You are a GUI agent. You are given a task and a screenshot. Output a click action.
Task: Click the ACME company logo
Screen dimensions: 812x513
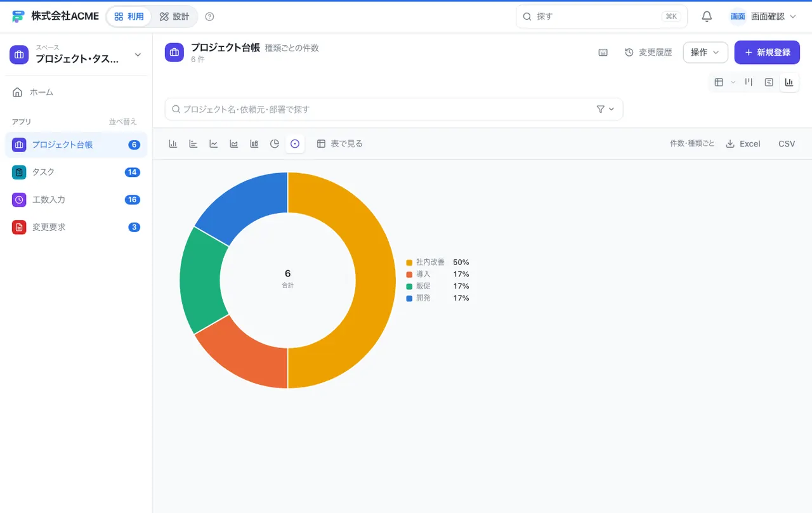18,16
